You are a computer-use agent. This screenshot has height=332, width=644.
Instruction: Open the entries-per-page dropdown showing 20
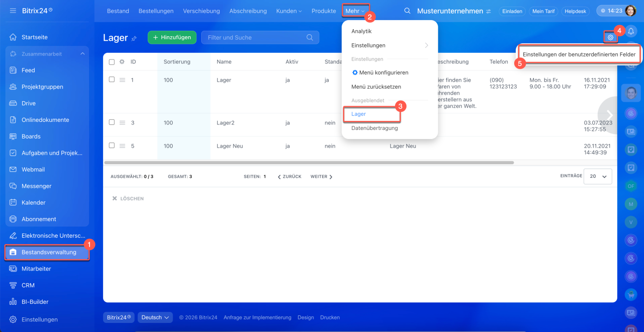tap(598, 176)
